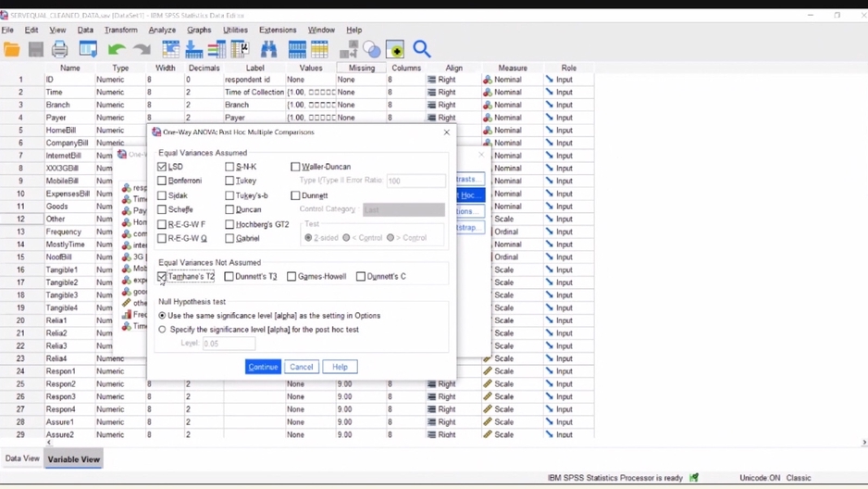The image size is (868, 489).
Task: Click the green Undo arrow icon
Action: 117,50
